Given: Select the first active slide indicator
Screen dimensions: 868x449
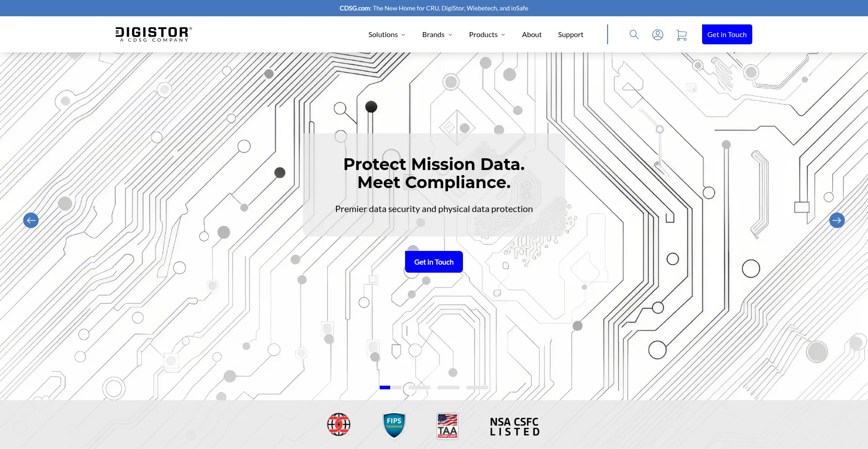Looking at the screenshot, I should click(391, 388).
